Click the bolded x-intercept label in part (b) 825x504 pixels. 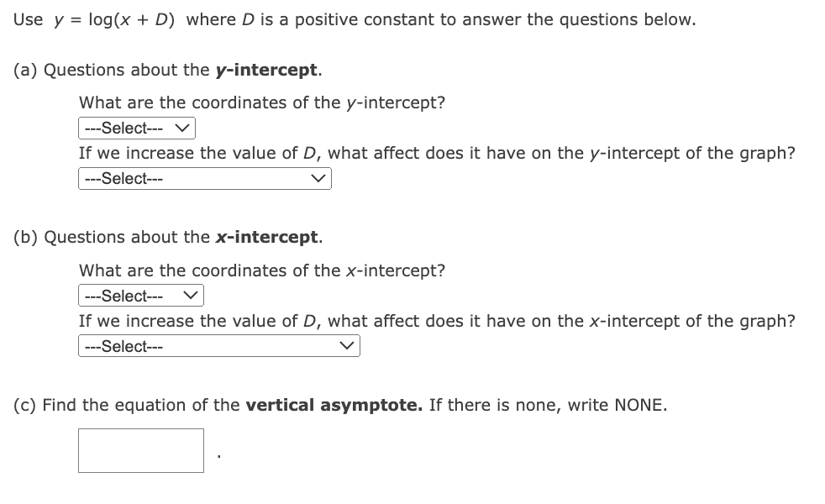265,237
